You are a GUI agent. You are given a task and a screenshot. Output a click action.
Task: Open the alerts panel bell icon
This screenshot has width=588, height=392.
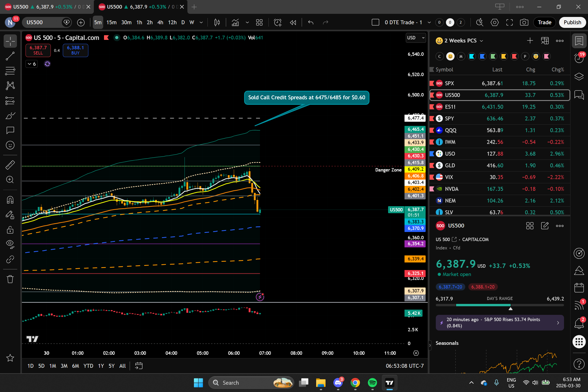pyautogui.click(x=579, y=323)
